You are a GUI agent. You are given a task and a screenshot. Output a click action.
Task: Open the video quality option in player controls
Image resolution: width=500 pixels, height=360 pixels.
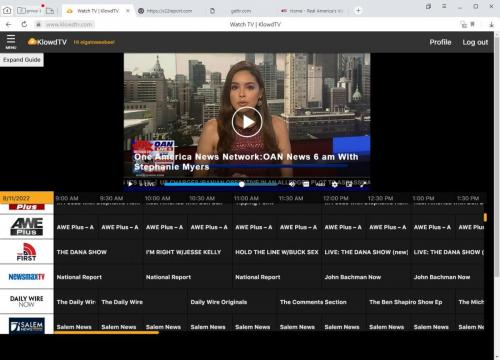(x=320, y=184)
